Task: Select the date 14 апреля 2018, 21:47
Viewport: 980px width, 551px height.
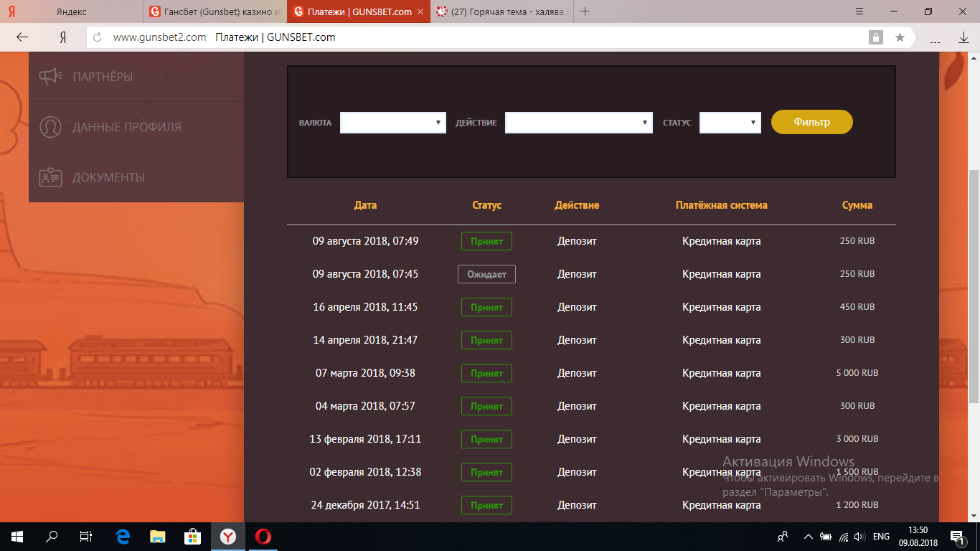Action: coord(365,340)
